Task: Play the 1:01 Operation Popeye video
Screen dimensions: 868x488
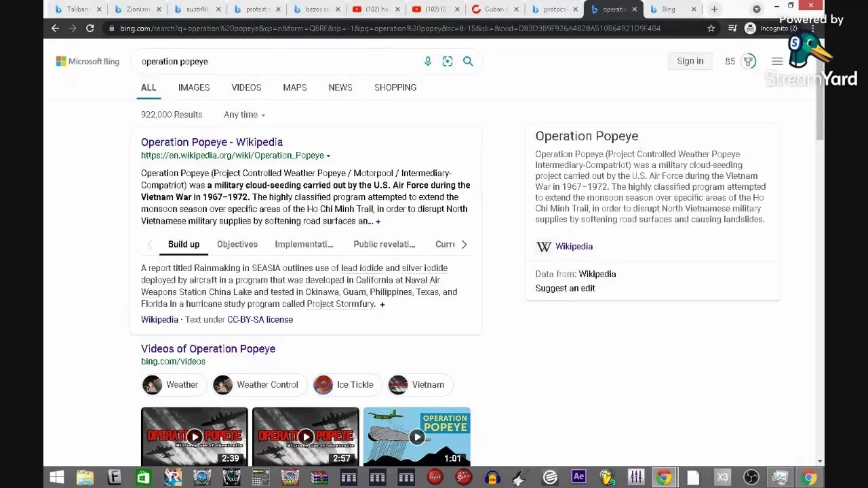Action: (417, 436)
